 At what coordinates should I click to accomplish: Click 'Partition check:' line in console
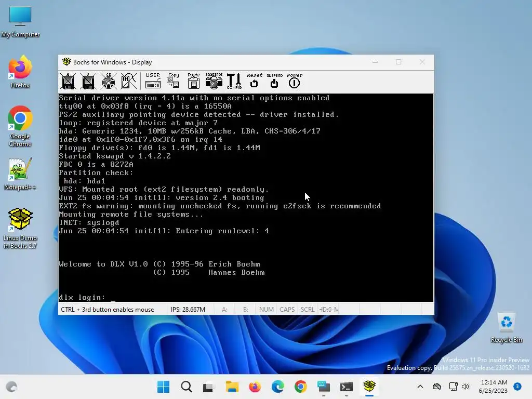[x=96, y=172]
